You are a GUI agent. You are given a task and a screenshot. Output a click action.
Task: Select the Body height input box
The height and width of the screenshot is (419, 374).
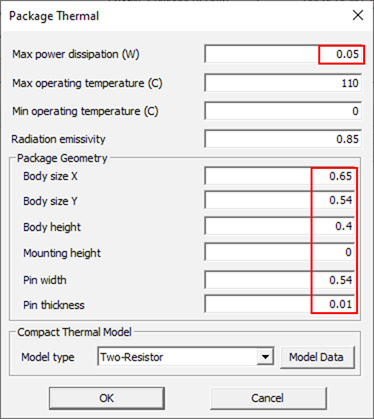[280, 226]
